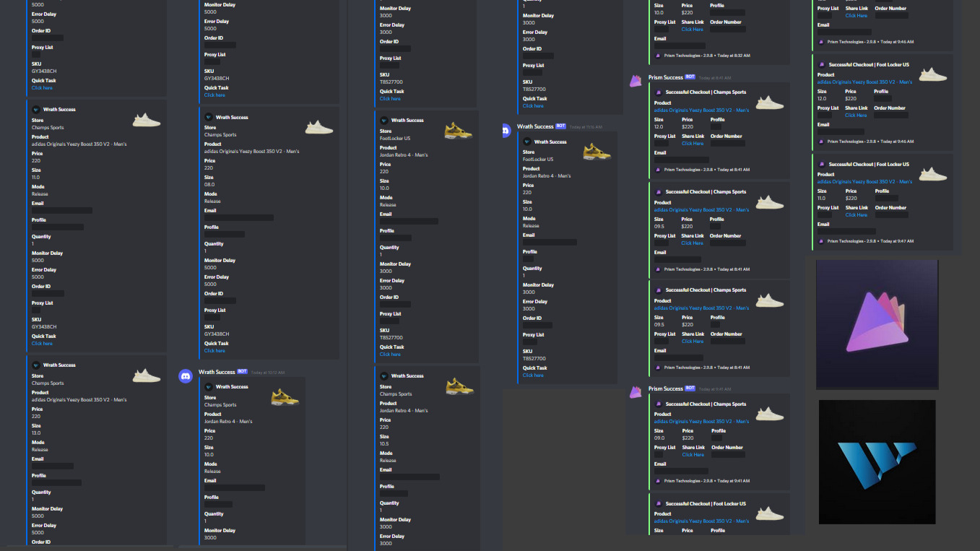Open the Yeezy product link in the Foot Locker US size 12.0 checkout
This screenshot has width=980, height=551.
click(864, 82)
